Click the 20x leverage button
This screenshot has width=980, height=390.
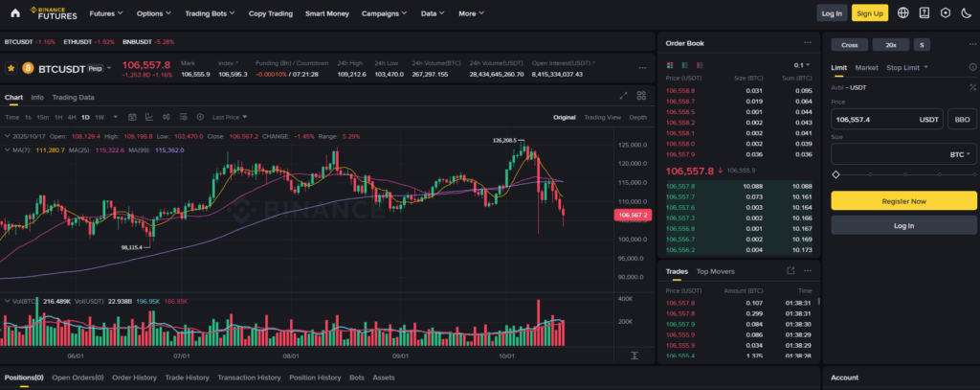[891, 44]
